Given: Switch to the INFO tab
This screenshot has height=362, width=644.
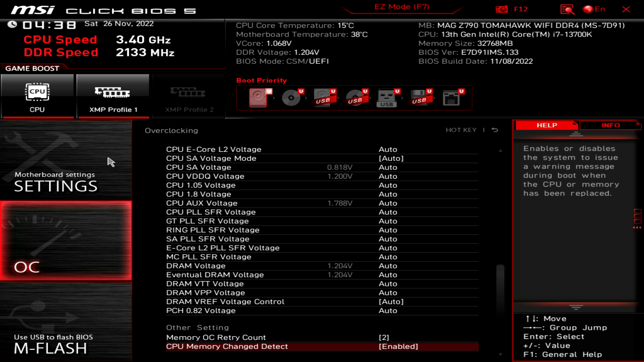Looking at the screenshot, I should [x=610, y=125].
